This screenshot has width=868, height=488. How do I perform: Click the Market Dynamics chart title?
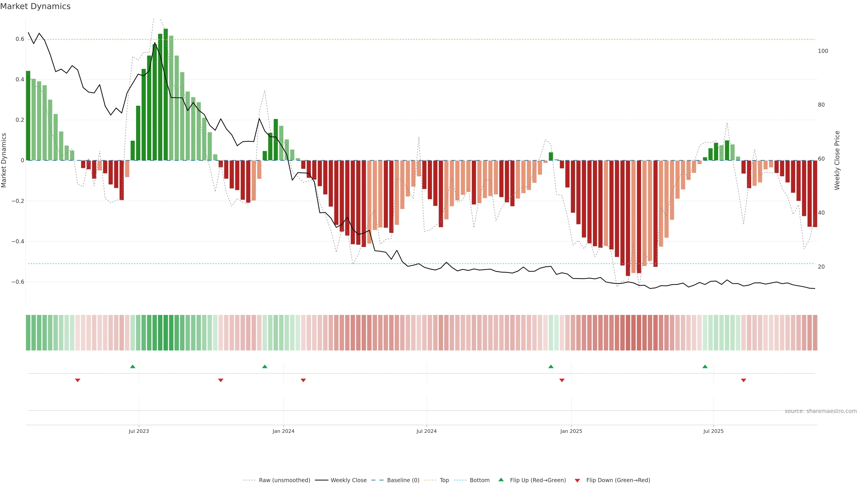pyautogui.click(x=35, y=6)
